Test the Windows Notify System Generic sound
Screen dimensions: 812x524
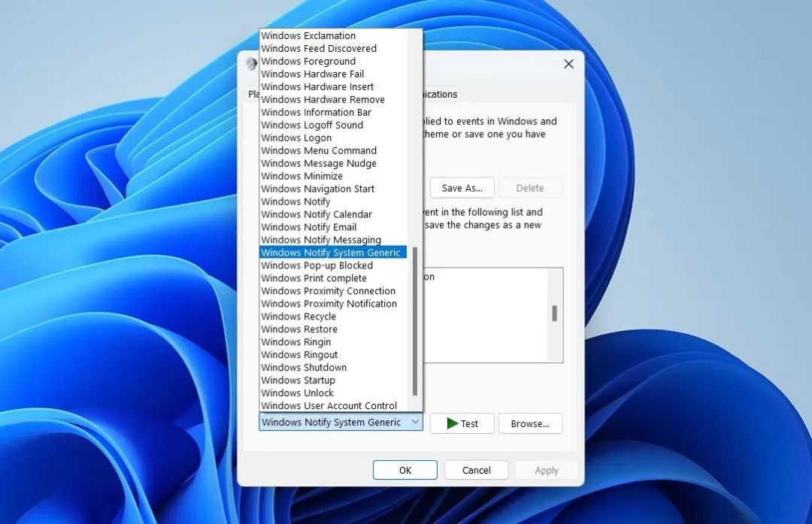tap(461, 423)
